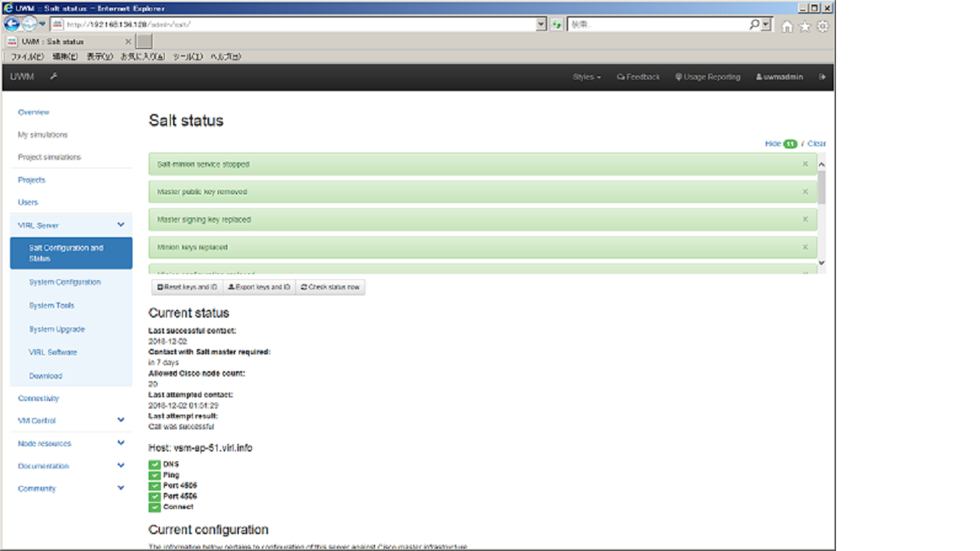Click the Hide notifications link
This screenshot has width=980, height=551.
coord(773,144)
